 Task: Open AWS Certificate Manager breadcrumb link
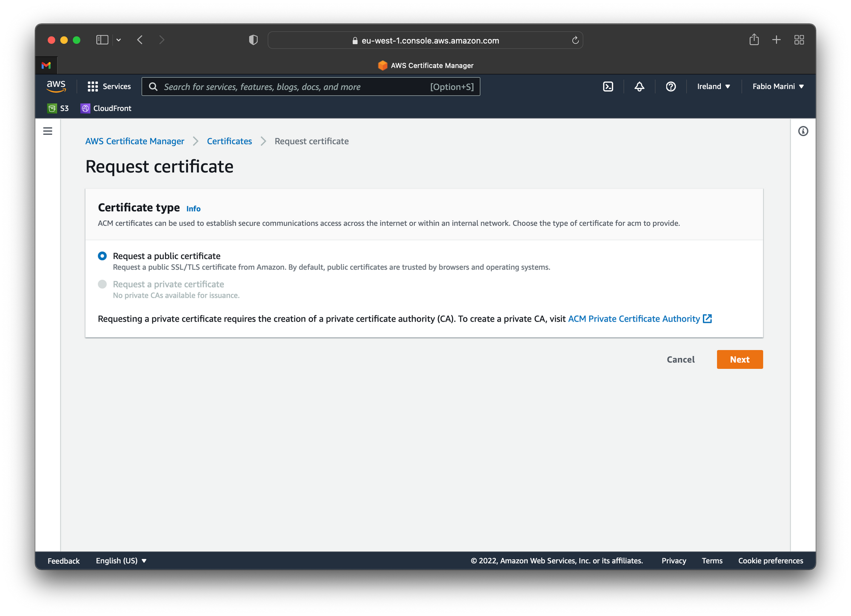pyautogui.click(x=135, y=141)
